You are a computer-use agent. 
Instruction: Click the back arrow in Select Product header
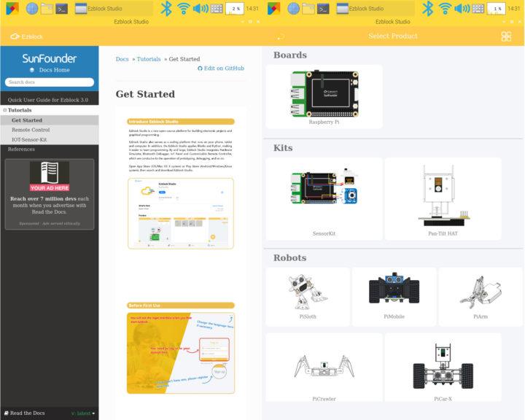tap(281, 36)
